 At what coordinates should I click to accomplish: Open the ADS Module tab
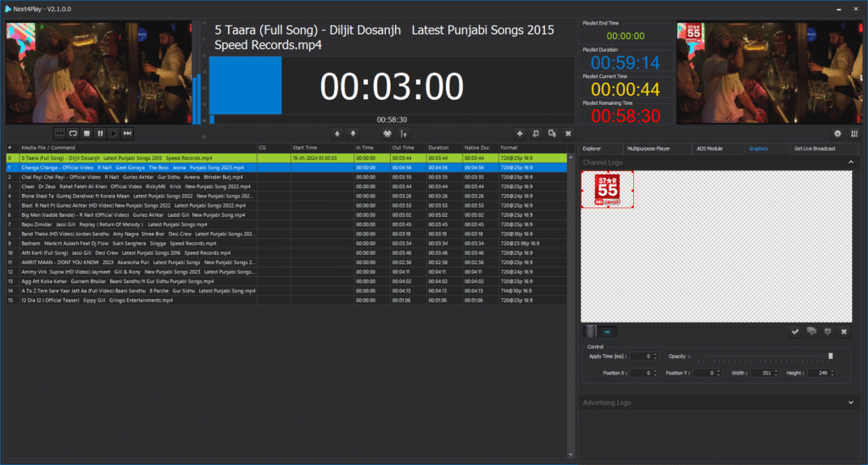pyautogui.click(x=709, y=148)
